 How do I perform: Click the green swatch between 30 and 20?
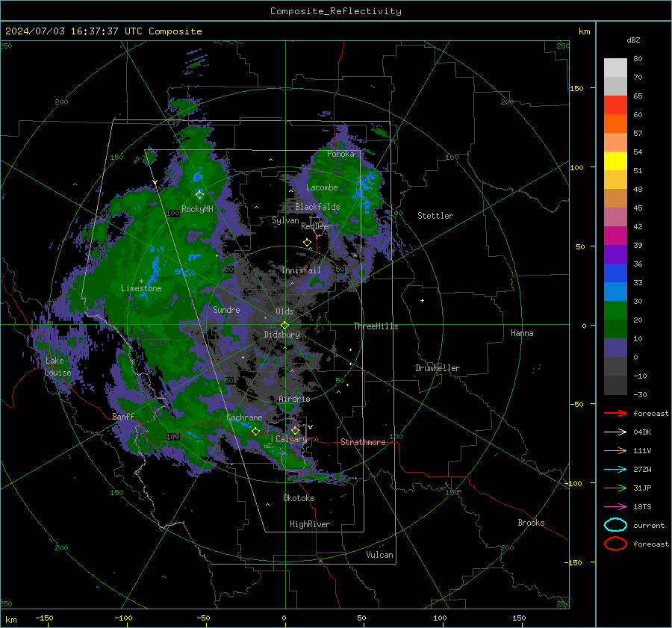pos(615,310)
